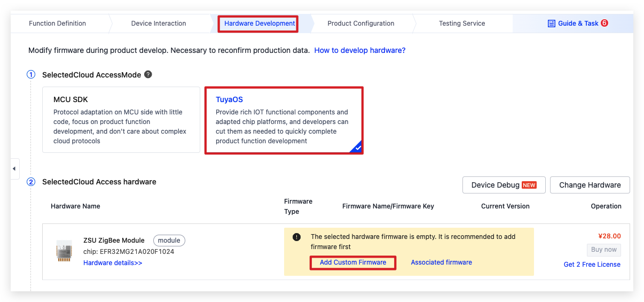Click the Device Debug button
The height and width of the screenshot is (302, 644).
tap(504, 185)
